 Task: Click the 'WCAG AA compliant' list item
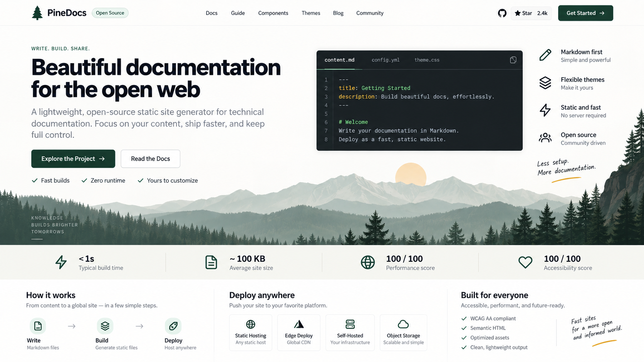click(x=488, y=319)
